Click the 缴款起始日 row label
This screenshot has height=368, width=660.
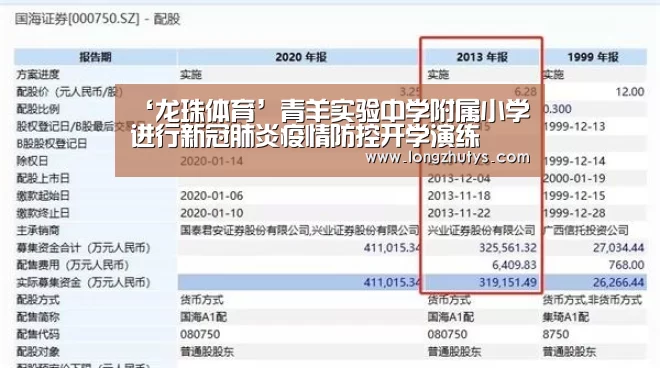click(43, 196)
